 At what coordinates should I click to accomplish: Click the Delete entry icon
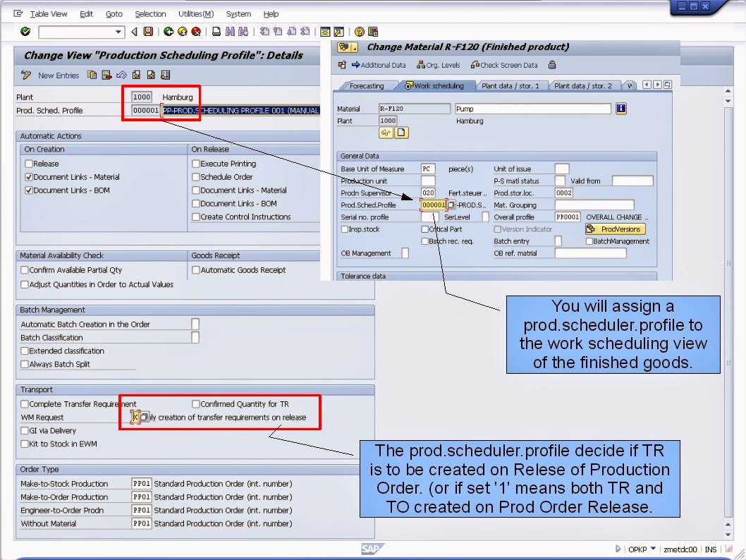[106, 75]
